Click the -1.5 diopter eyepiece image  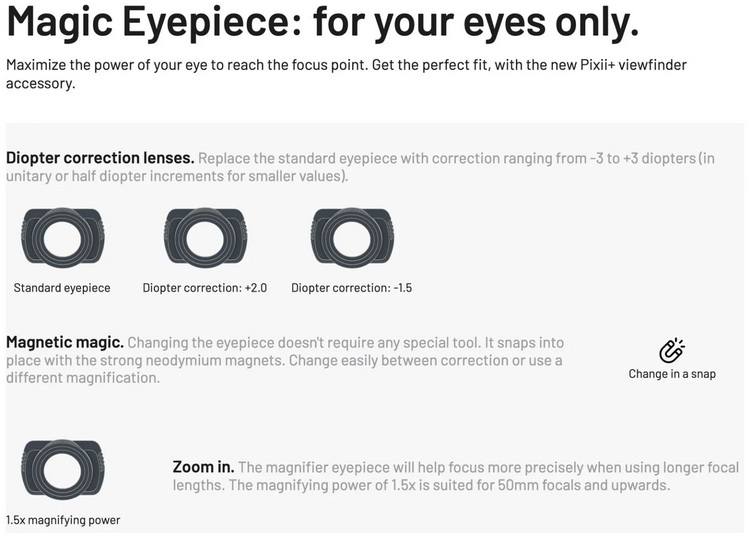coord(353,238)
